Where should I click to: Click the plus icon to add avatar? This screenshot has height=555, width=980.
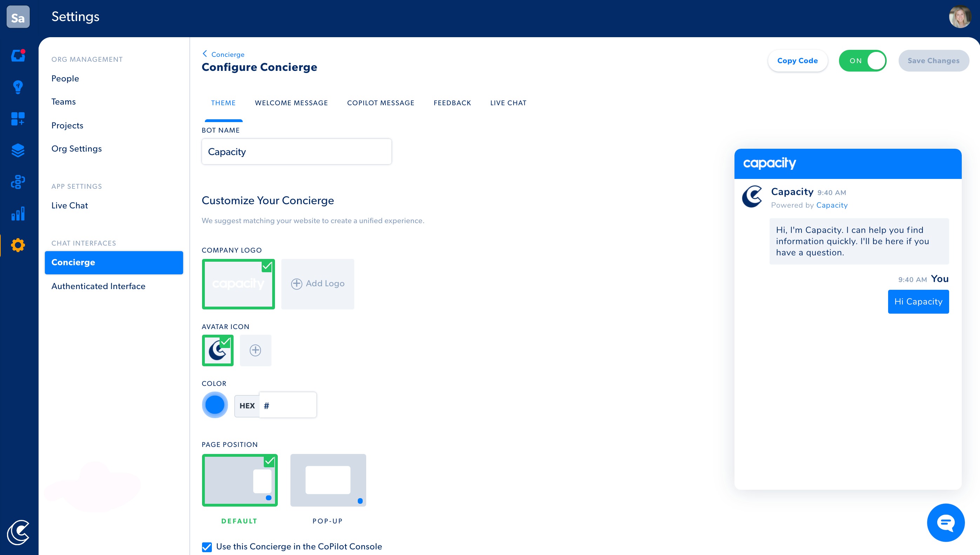tap(255, 350)
